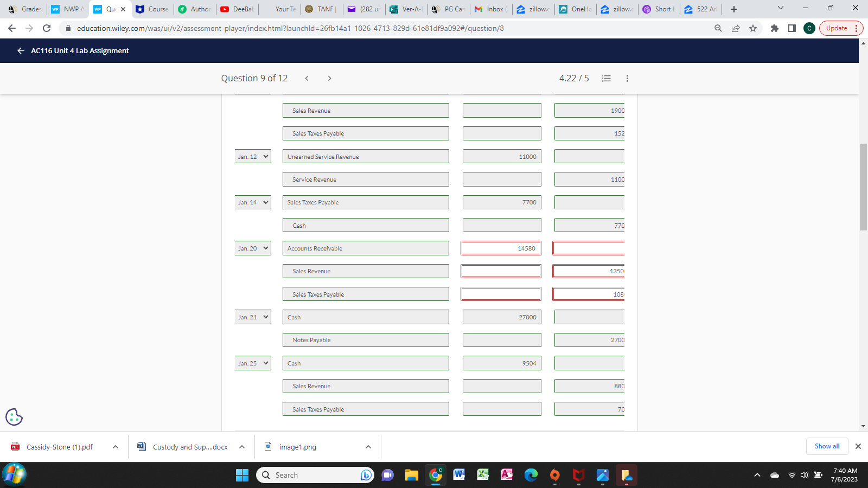Open the three-dot overflow menu in assessment player
This screenshot has height=488, width=868.
[x=627, y=78]
